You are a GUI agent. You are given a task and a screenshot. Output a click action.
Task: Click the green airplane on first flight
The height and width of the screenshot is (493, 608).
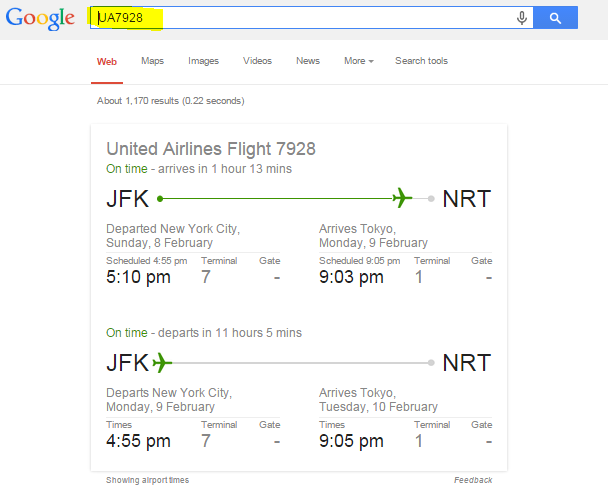pos(402,198)
